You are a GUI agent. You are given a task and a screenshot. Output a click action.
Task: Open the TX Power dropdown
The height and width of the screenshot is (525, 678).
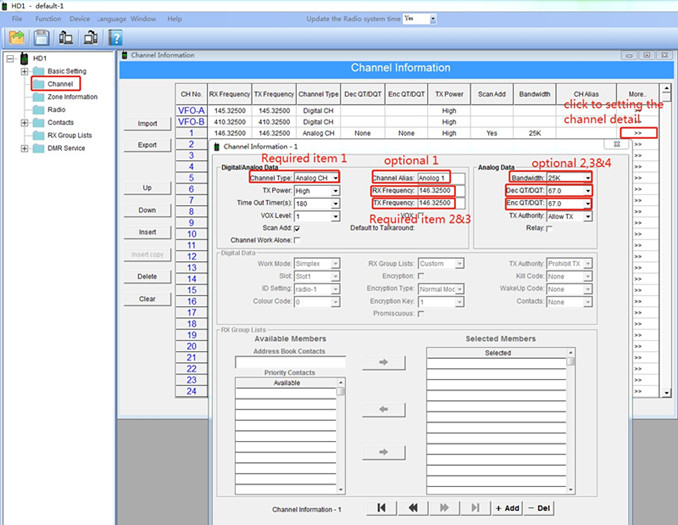pyautogui.click(x=336, y=191)
